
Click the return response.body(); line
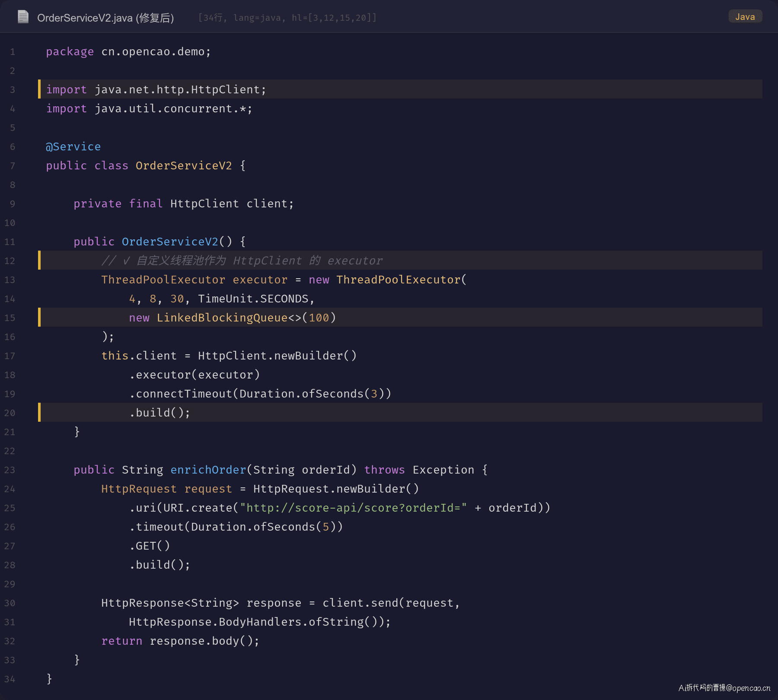pos(180,641)
